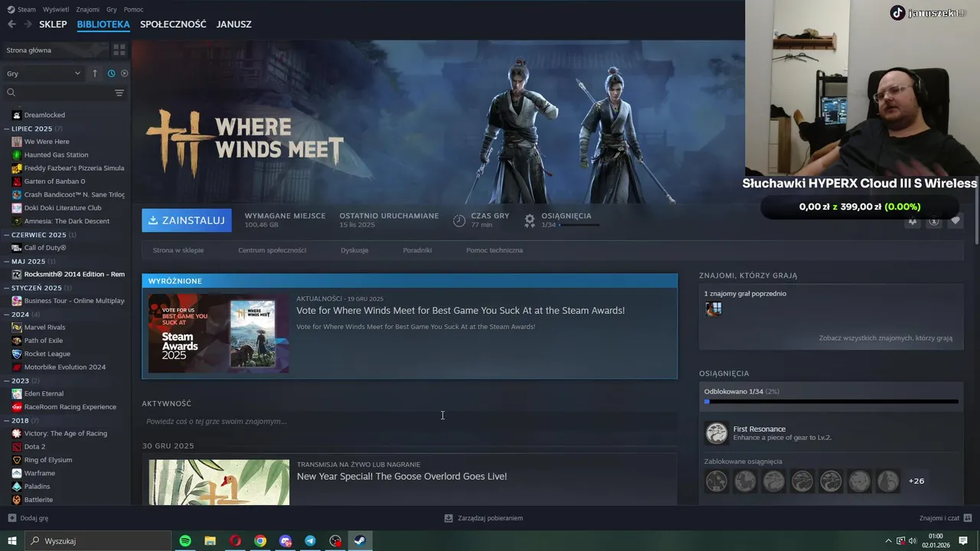
Task: Open Zarządzaj pobieraniem downloads
Action: [x=484, y=518]
